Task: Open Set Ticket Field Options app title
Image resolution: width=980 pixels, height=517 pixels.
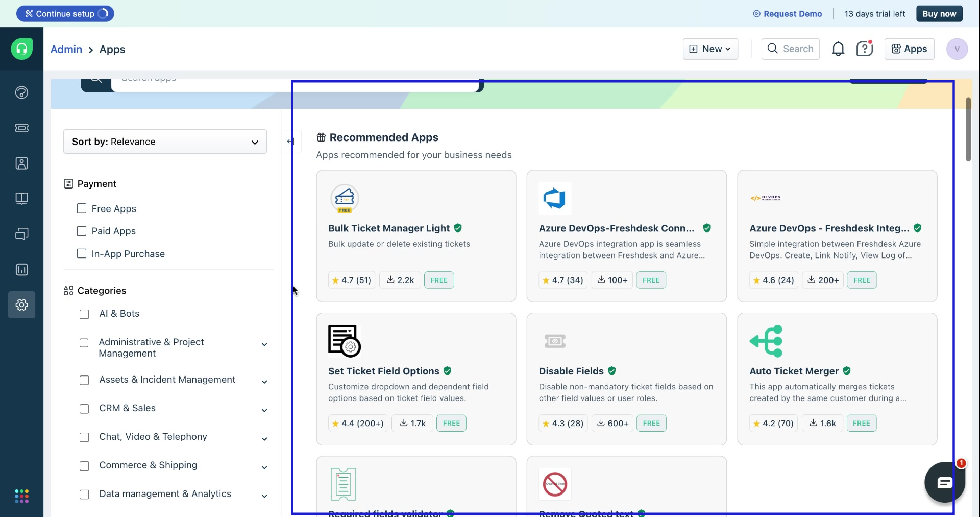Action: [x=384, y=371]
